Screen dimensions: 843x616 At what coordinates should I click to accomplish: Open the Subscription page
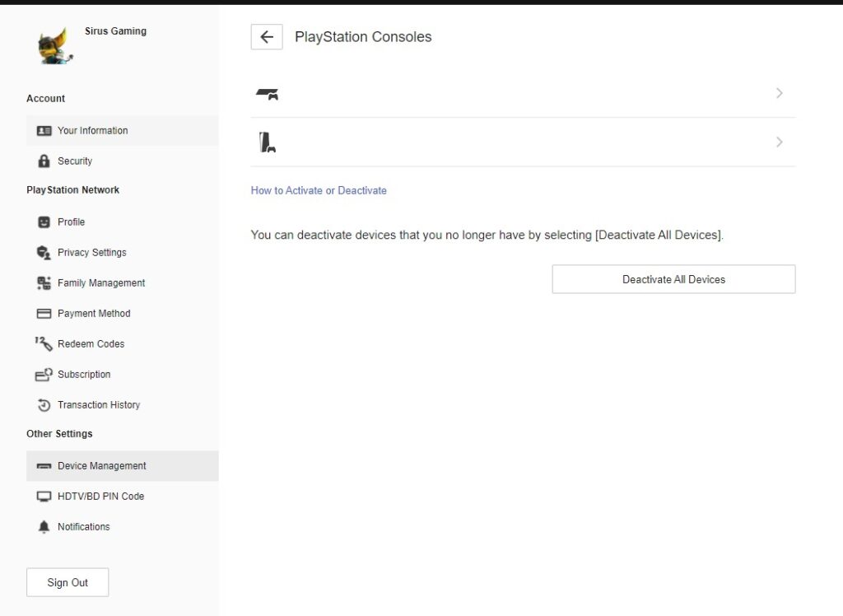pyautogui.click(x=123, y=375)
